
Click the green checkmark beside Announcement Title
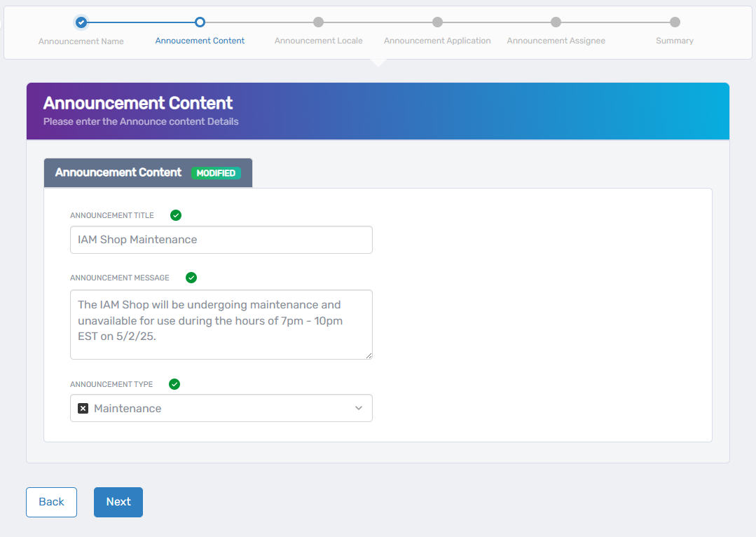tap(176, 215)
